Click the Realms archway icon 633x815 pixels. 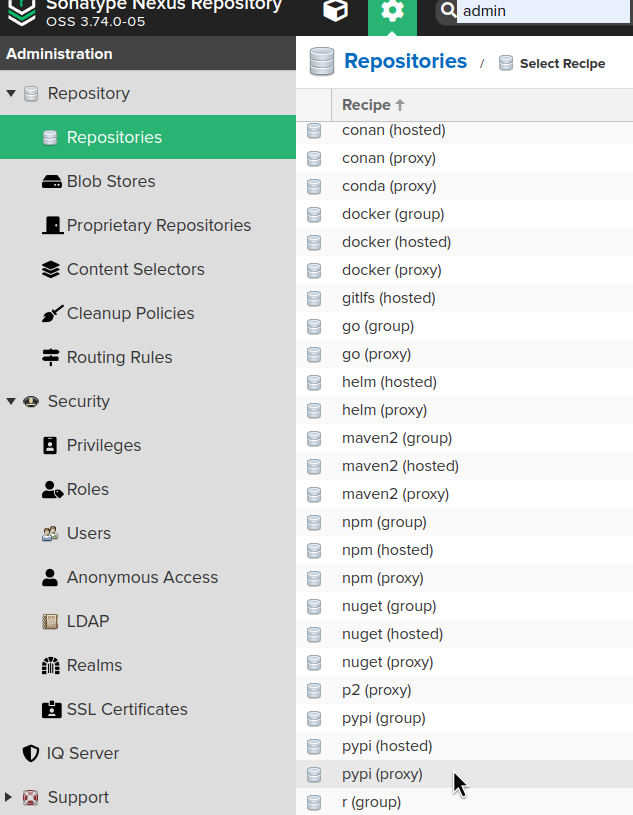tap(50, 665)
